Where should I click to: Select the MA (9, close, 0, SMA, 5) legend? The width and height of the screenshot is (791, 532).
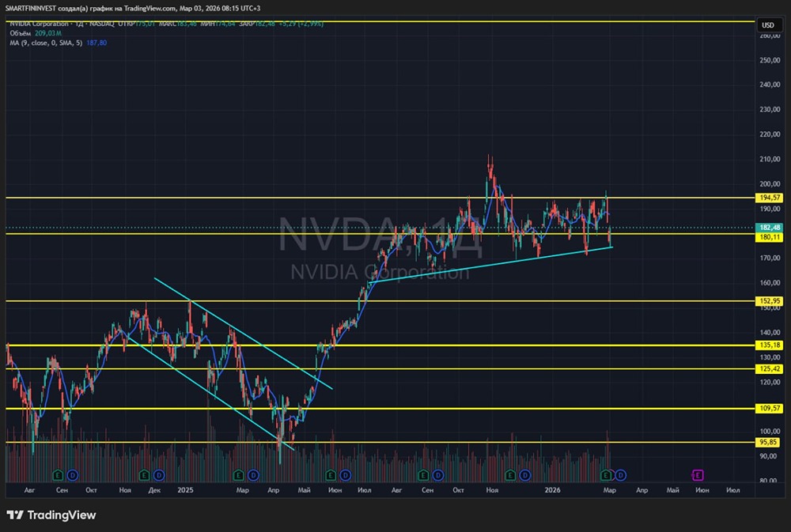46,43
